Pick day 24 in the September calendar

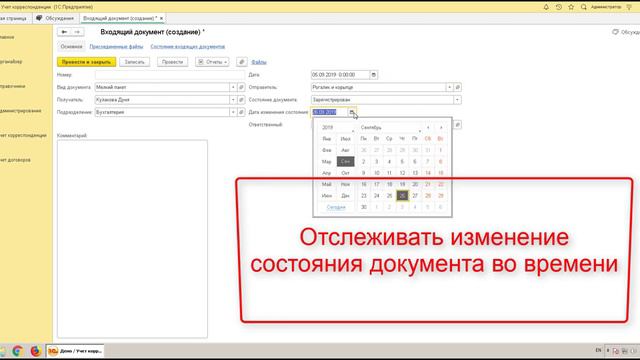click(376, 196)
